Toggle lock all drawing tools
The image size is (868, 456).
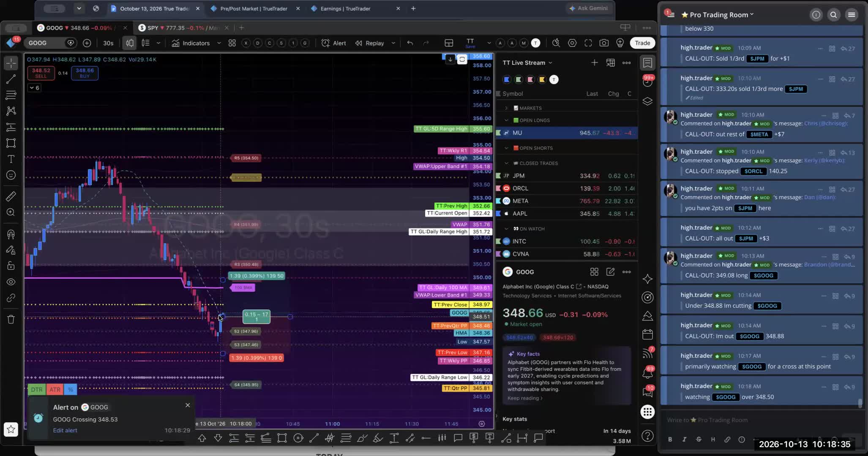[x=11, y=266]
